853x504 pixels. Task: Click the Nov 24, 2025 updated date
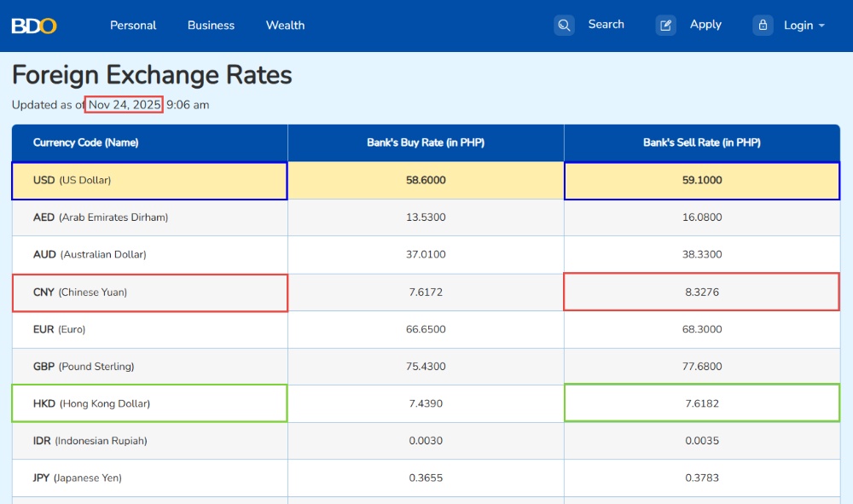(125, 105)
